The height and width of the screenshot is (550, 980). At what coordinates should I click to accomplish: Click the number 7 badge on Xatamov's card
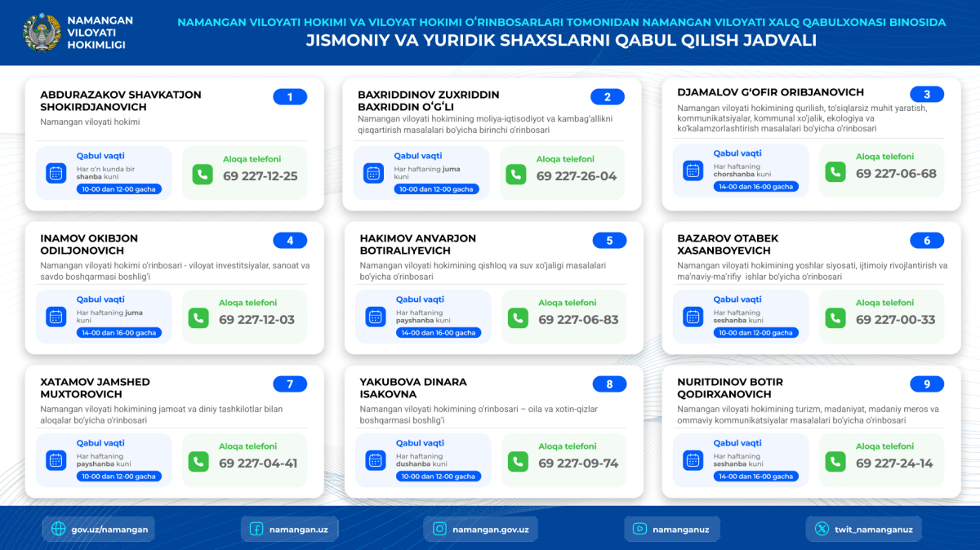pyautogui.click(x=290, y=384)
